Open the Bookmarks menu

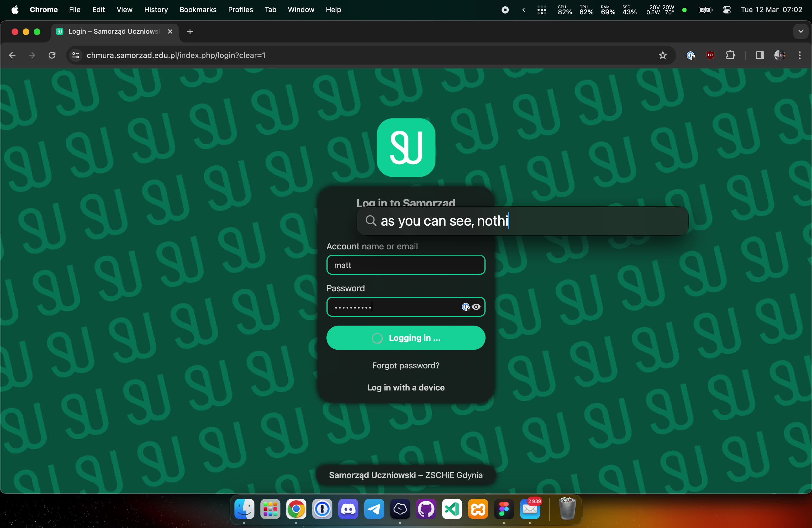click(x=198, y=10)
